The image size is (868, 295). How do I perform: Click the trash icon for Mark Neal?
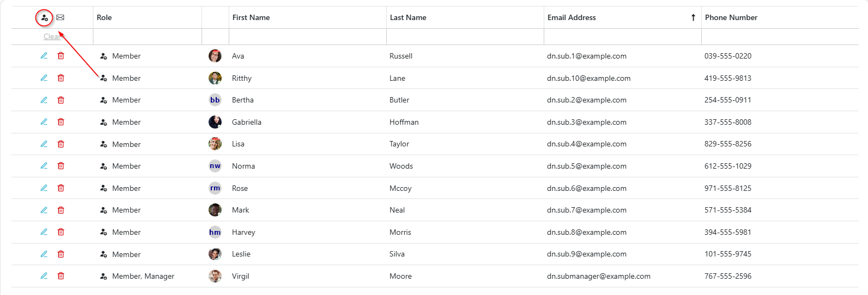(61, 210)
